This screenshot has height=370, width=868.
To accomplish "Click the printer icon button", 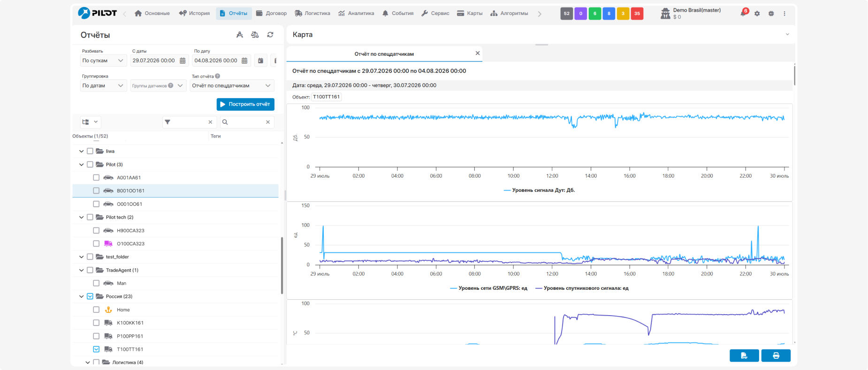I will pyautogui.click(x=776, y=355).
